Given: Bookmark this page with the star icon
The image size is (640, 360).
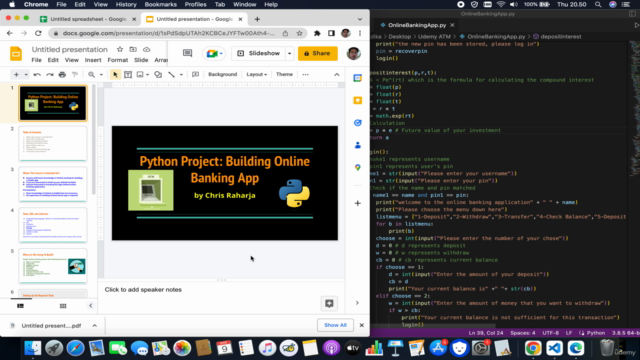Looking at the screenshot, I should coord(299,33).
